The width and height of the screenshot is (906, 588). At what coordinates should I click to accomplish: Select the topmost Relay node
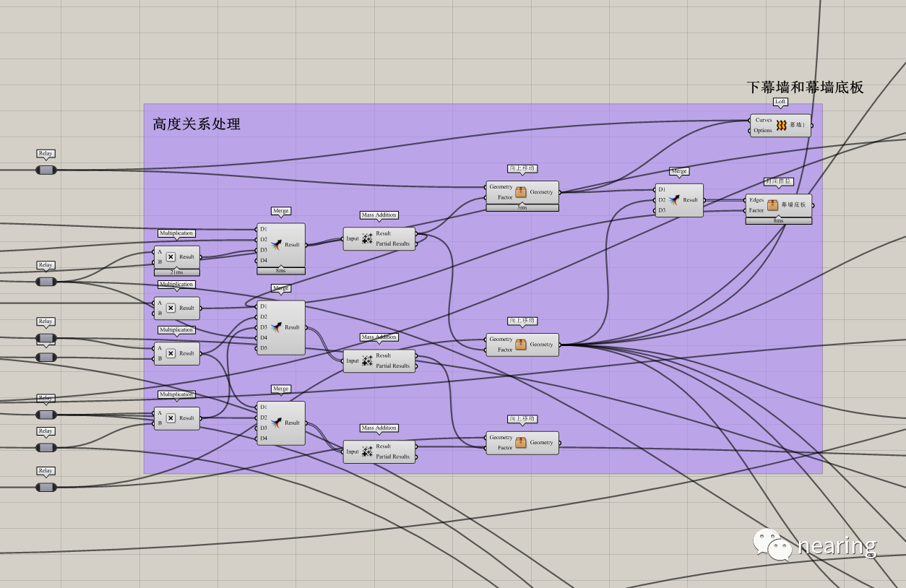(x=46, y=170)
